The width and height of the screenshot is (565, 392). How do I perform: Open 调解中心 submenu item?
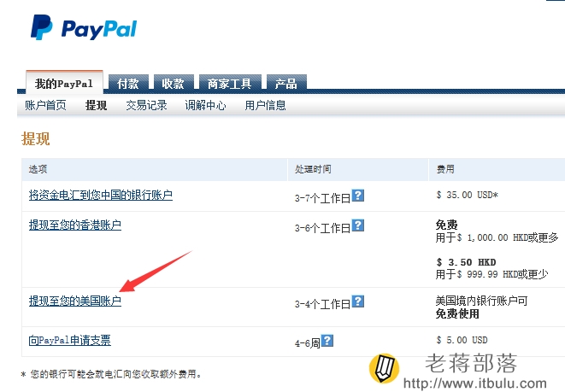(x=205, y=105)
